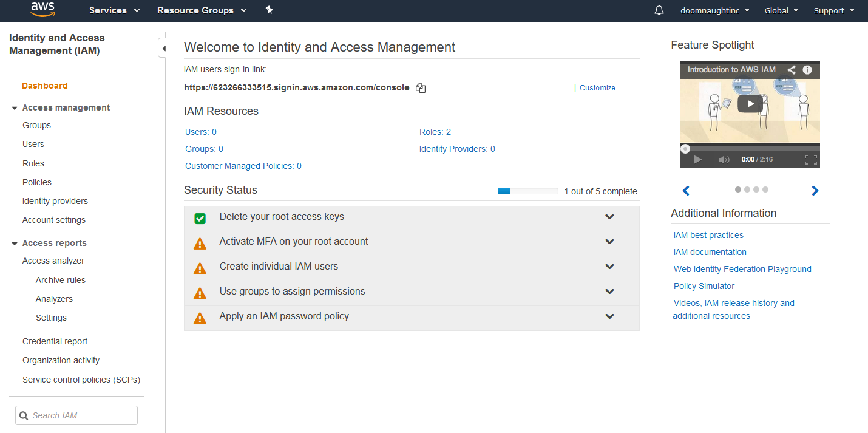Collapse the Access management section

pyautogui.click(x=15, y=108)
